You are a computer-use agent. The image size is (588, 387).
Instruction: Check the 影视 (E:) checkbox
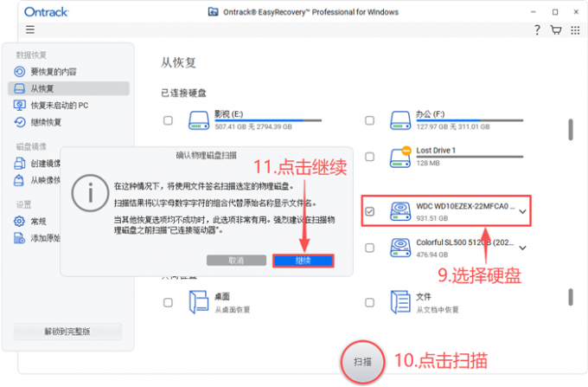168,120
